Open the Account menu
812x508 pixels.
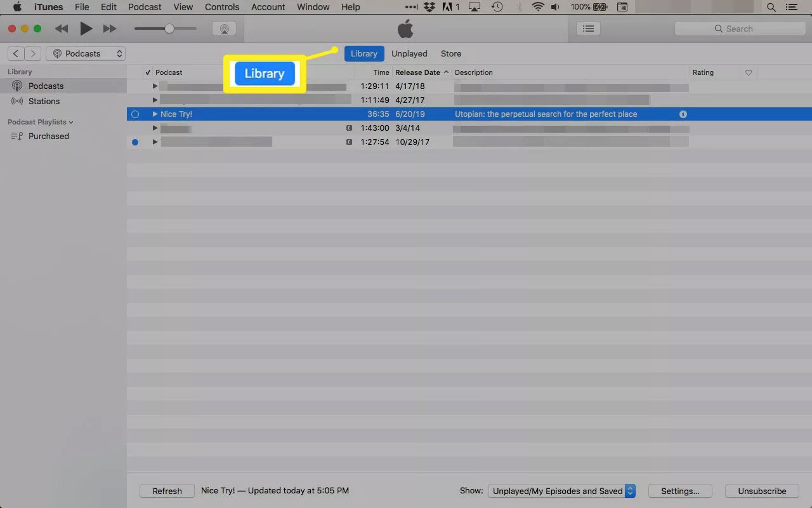tap(268, 7)
